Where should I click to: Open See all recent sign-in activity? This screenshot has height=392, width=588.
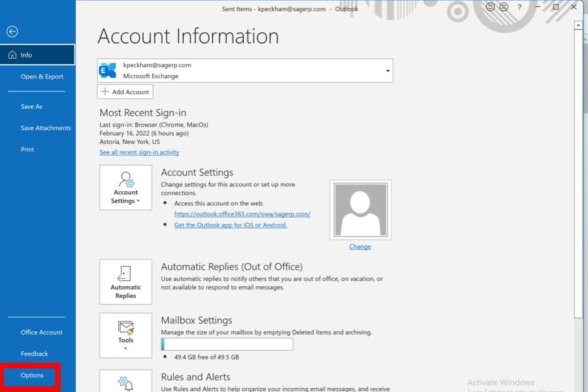(x=139, y=152)
